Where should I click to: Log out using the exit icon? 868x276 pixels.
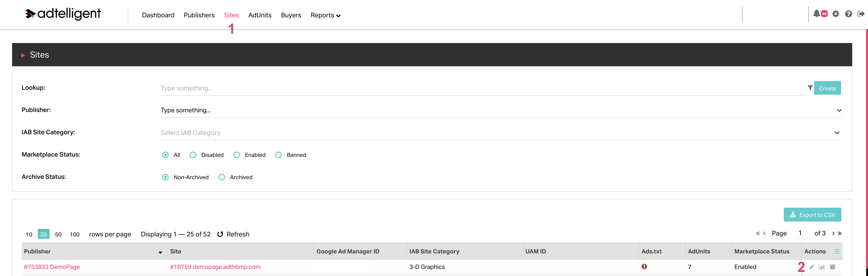point(861,14)
